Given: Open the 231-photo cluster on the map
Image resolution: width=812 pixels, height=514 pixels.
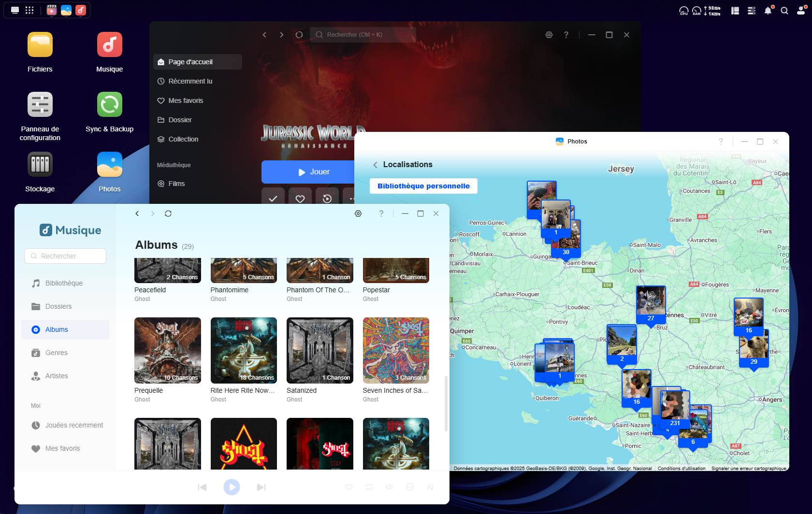Looking at the screenshot, I should (675, 409).
